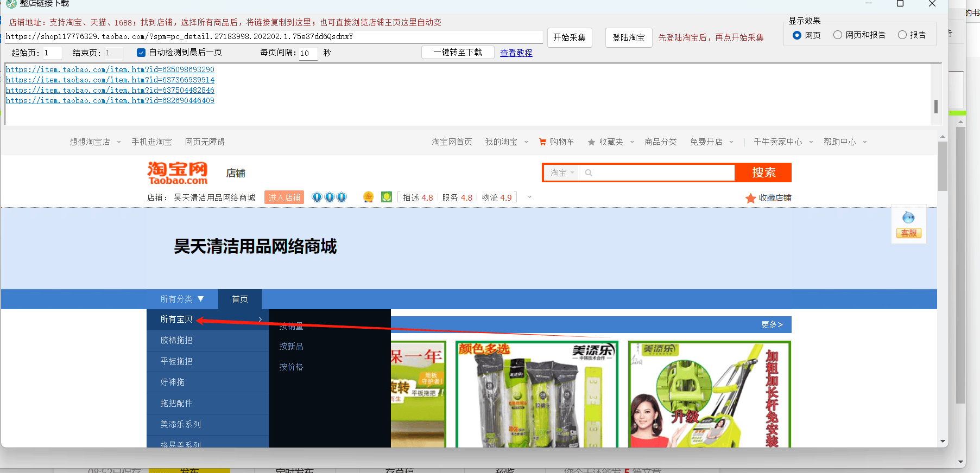Screen dimensions: 980x473
Task: Open the item link ending in 637366939914
Action: 110,80
